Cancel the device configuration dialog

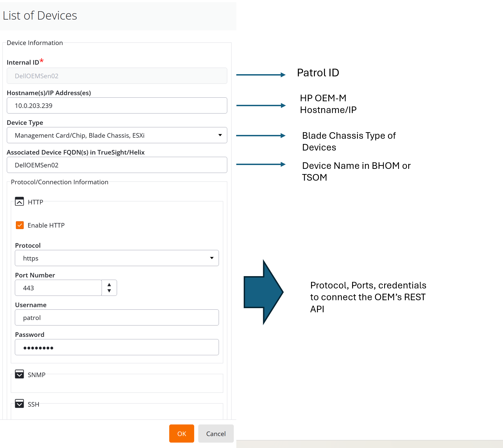tap(216, 433)
